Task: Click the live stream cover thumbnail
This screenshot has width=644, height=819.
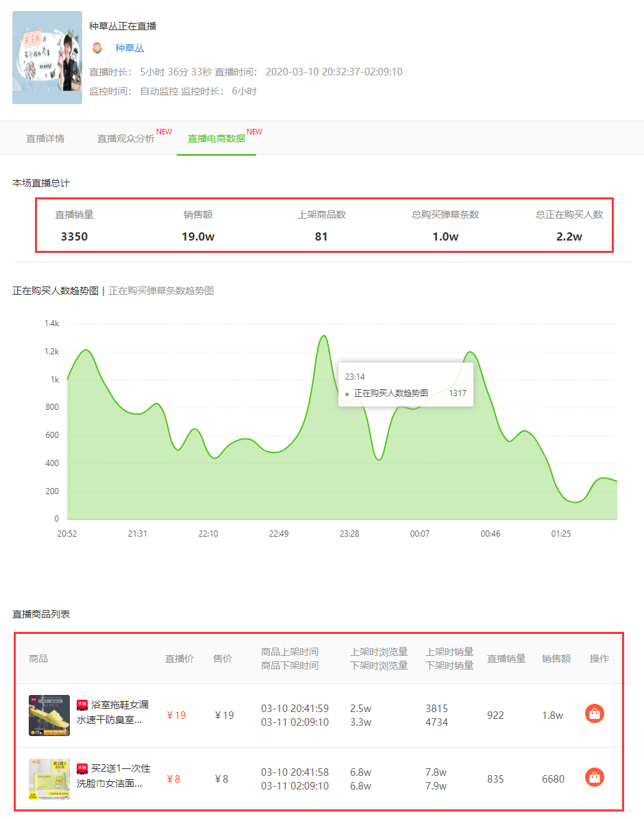Action: 47,57
